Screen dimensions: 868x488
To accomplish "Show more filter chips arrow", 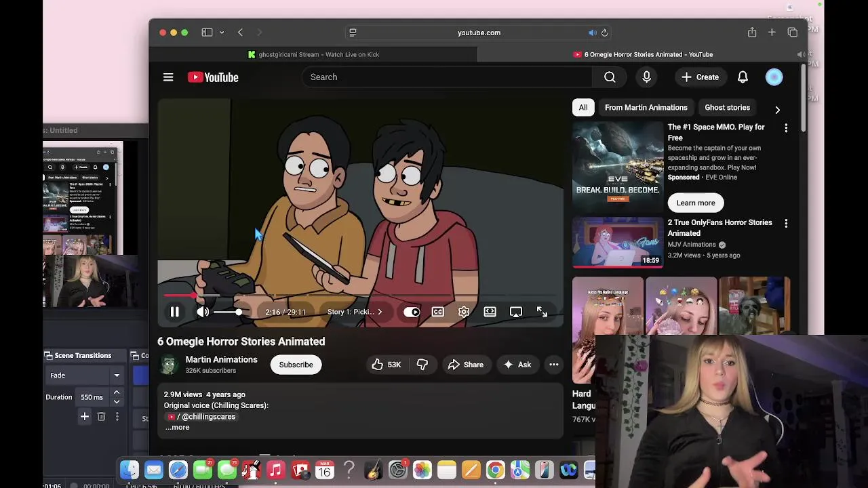I will (x=777, y=109).
